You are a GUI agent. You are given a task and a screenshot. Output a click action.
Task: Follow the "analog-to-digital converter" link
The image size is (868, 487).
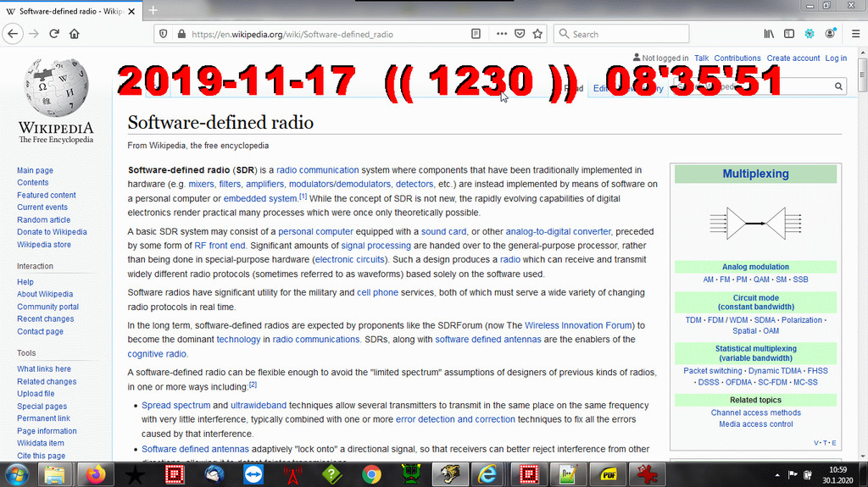tap(559, 231)
